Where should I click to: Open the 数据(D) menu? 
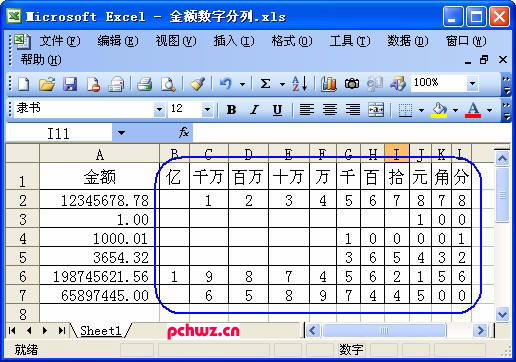coord(408,41)
